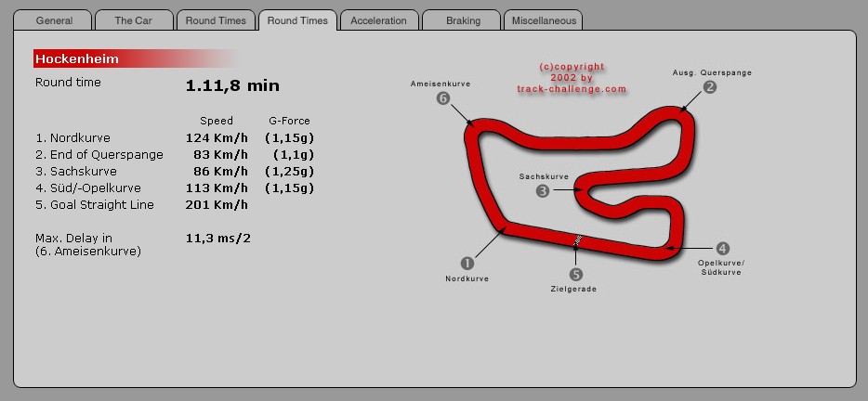This screenshot has width=868, height=401.
Task: Click track marker 2 for Ausg. Querspange
Action: pyautogui.click(x=710, y=87)
